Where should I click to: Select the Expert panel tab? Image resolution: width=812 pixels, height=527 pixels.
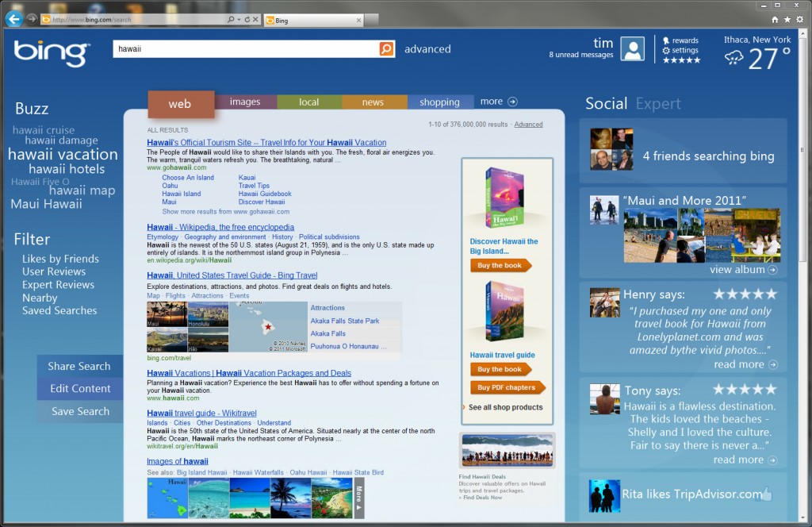pos(658,104)
